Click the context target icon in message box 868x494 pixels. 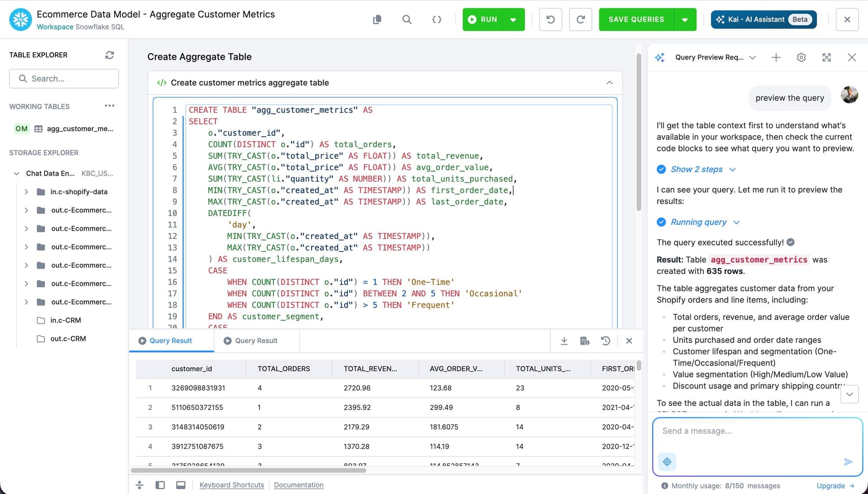click(x=667, y=462)
